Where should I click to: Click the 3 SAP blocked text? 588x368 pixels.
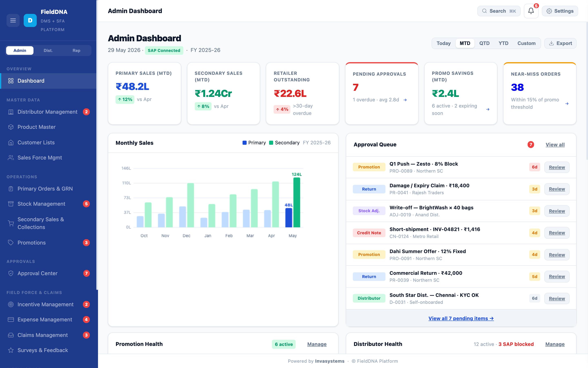click(516, 344)
